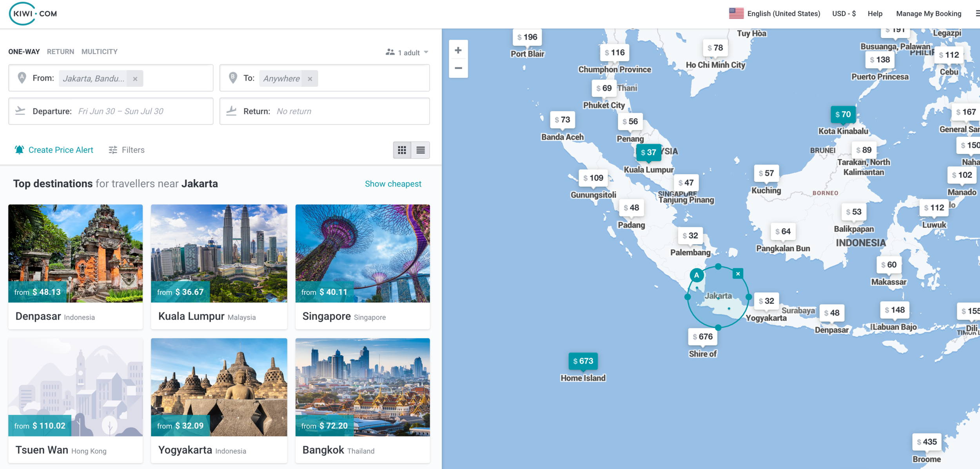Click the Departure date field
Image resolution: width=980 pixels, height=469 pixels.
coord(111,111)
